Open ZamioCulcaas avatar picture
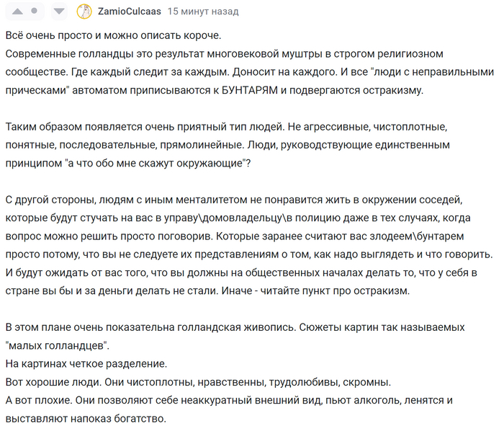The image size is (504, 426). tap(84, 12)
